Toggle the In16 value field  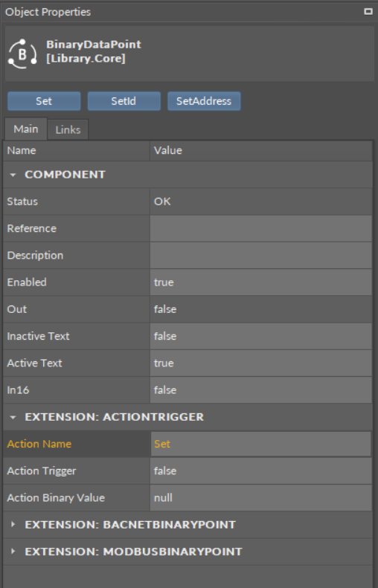(261, 390)
